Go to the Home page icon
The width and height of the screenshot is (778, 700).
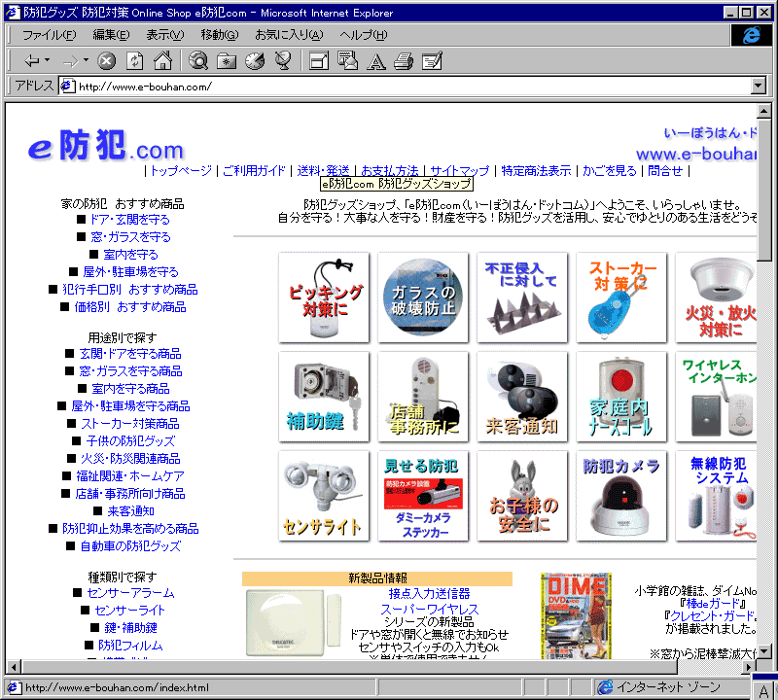pyautogui.click(x=162, y=61)
